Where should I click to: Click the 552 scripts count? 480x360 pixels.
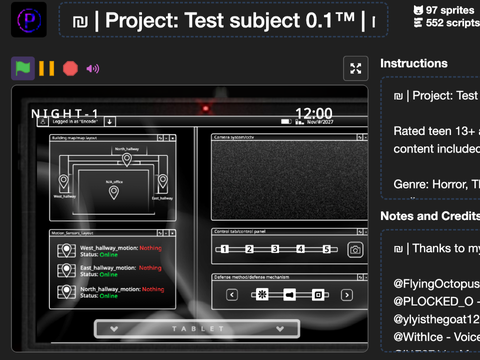click(447, 23)
